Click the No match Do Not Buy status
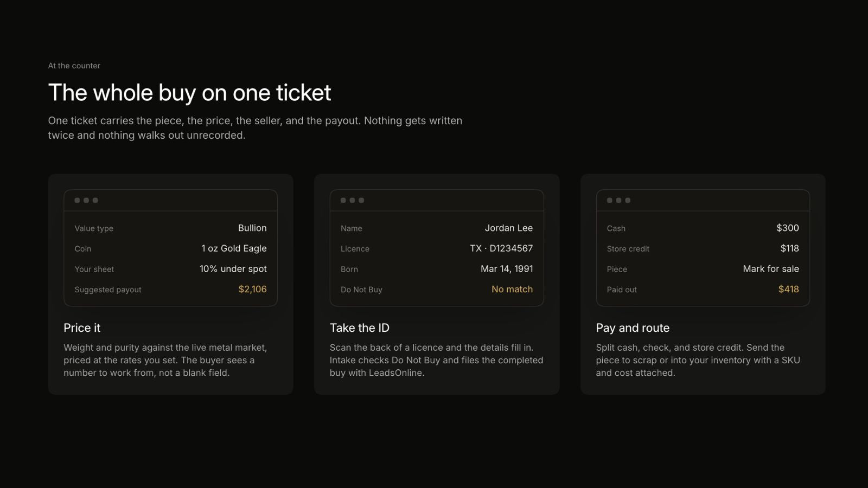 (512, 289)
